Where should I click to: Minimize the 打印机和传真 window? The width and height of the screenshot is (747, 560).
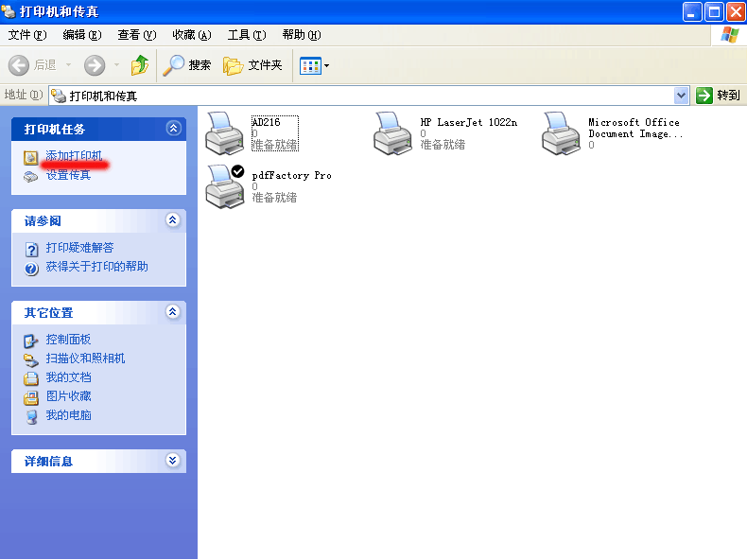point(692,11)
